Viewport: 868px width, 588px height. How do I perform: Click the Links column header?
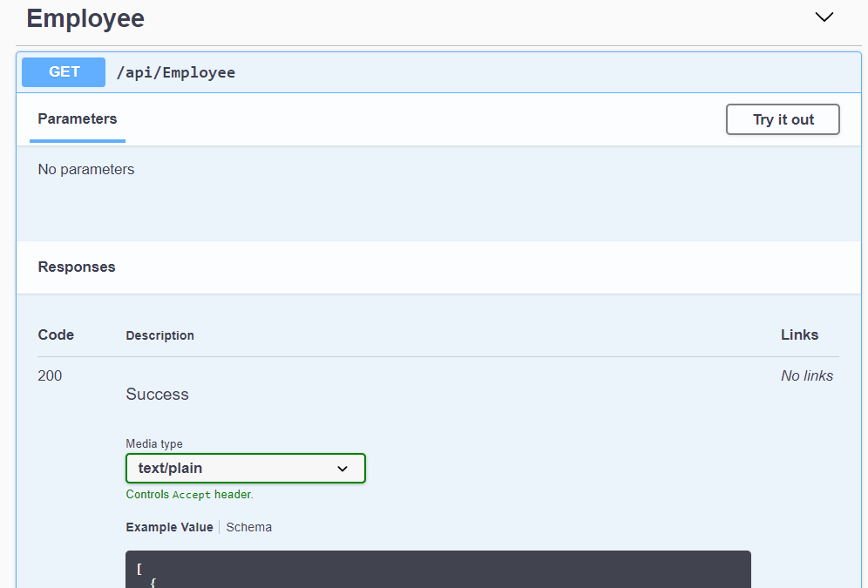click(x=799, y=335)
